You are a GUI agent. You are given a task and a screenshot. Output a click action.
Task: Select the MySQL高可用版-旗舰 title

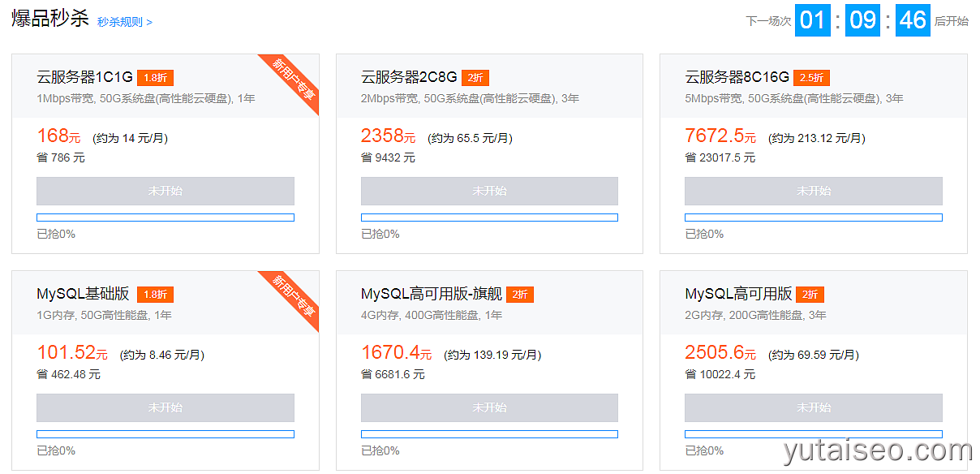[432, 294]
